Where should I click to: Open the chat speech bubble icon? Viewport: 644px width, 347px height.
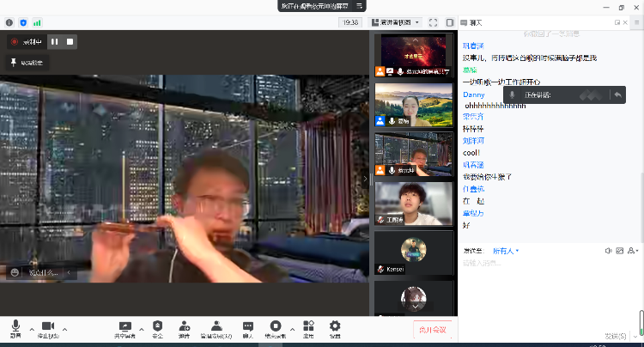click(248, 327)
